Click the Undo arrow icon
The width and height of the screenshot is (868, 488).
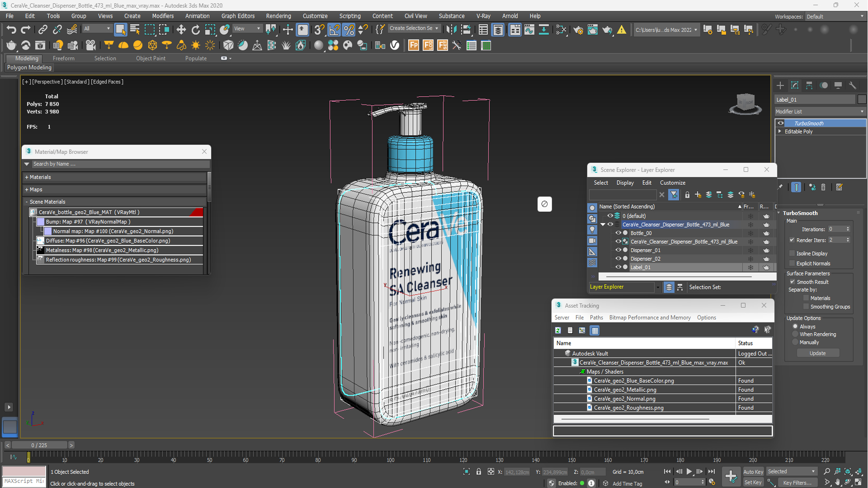click(x=11, y=30)
